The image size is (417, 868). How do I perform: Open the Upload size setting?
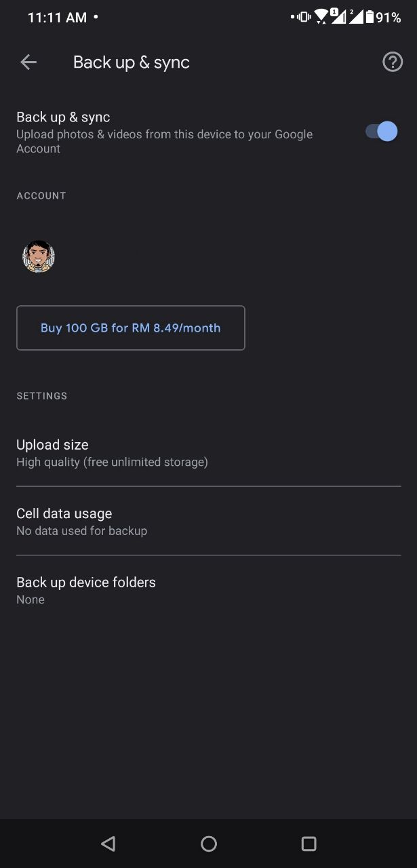208,453
